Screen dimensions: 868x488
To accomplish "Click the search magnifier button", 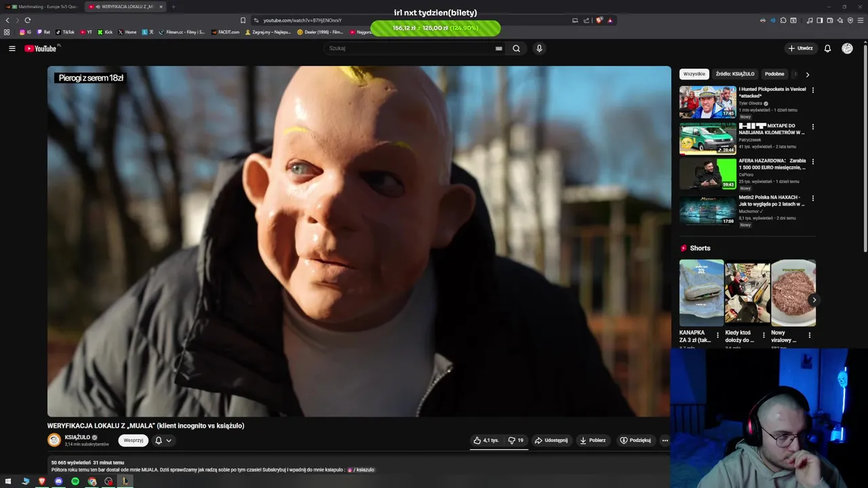I will [x=516, y=48].
